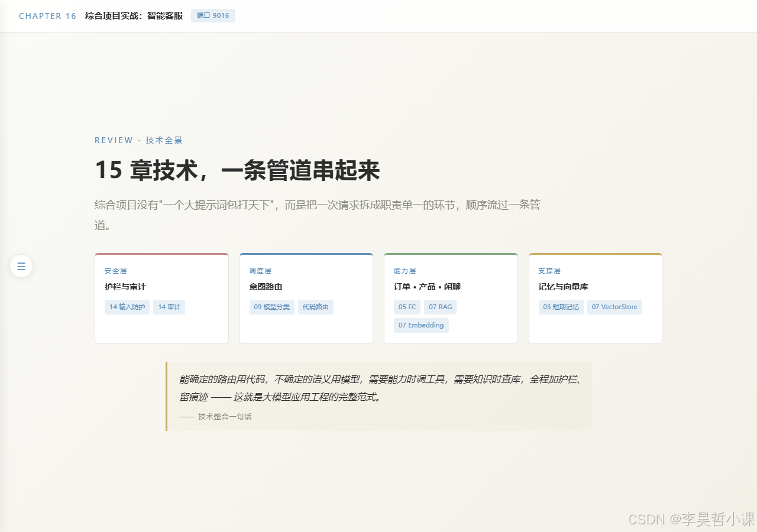
Task: Select the 09 模型分类 tag
Action: pos(272,307)
